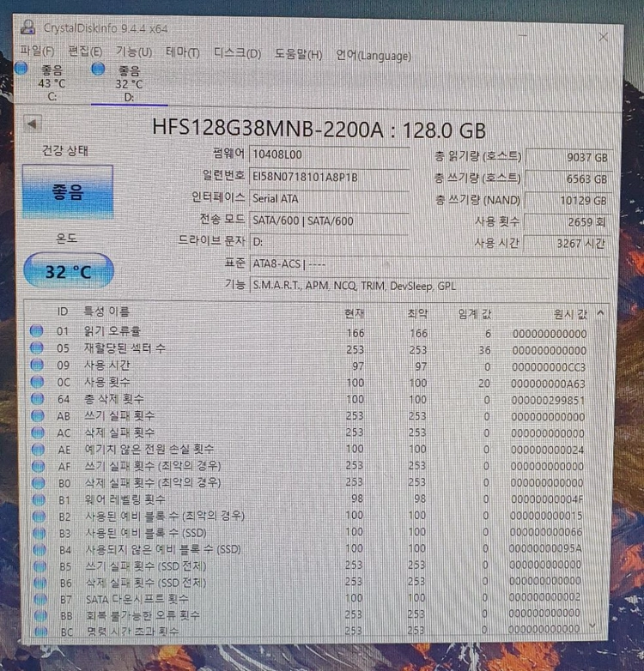Click the features field S.M.A.R.T., APM, NCQ
644x671 pixels.
click(429, 286)
